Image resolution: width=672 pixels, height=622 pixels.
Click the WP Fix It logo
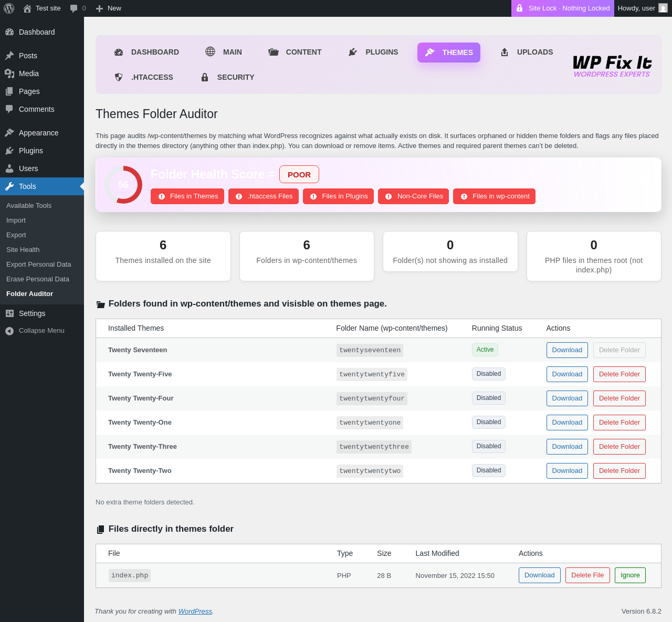(612, 66)
